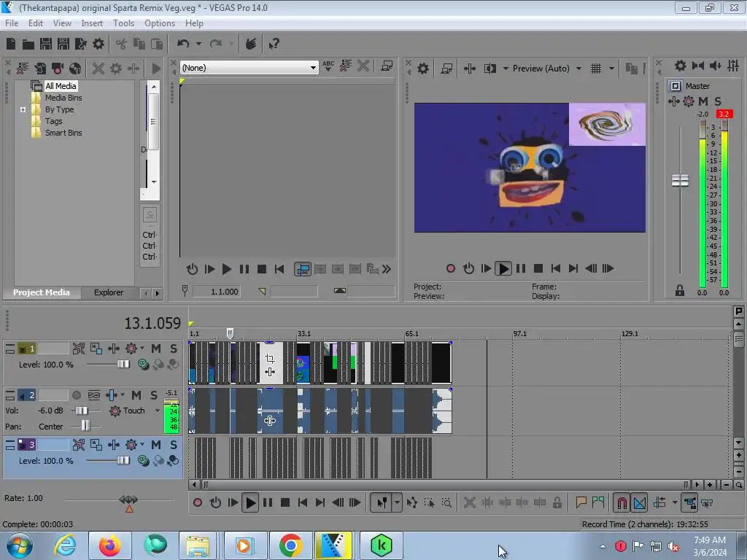The height and width of the screenshot is (560, 747).
Task: Mute video track 3
Action: (156, 445)
